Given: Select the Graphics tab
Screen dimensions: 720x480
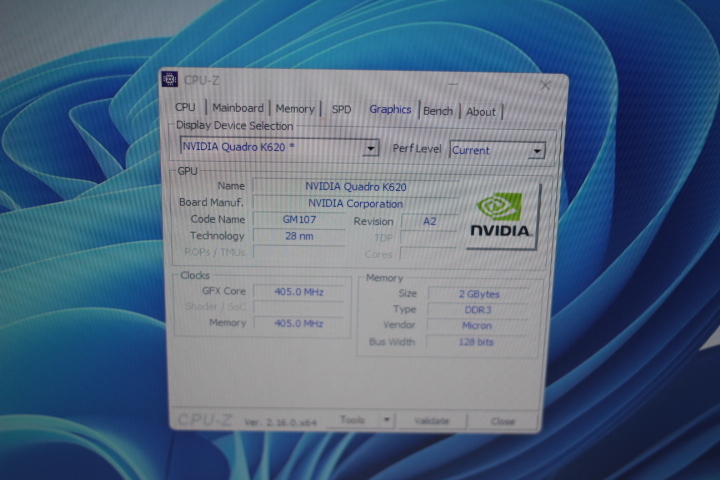Looking at the screenshot, I should (390, 109).
